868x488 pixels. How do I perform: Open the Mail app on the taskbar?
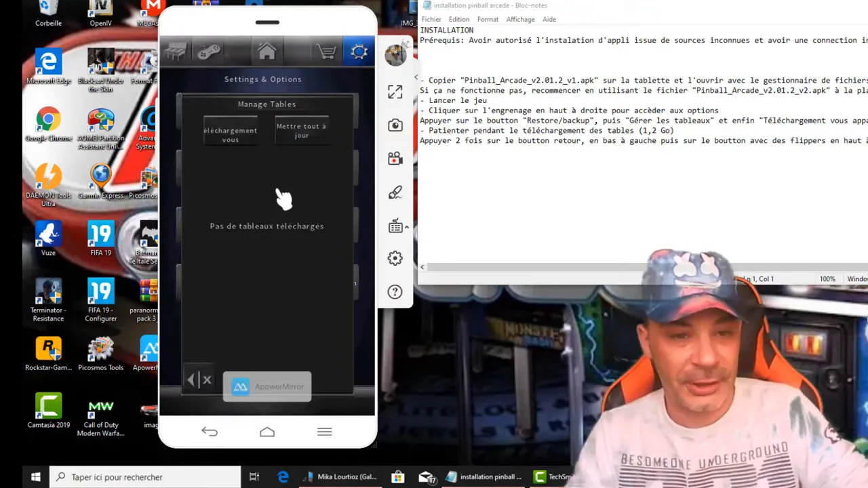[x=427, y=477]
